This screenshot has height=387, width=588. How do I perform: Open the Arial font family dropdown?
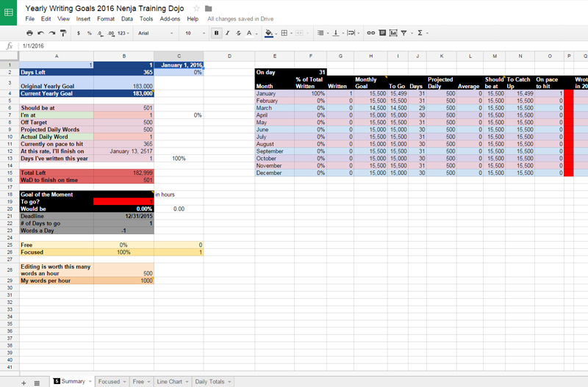coord(154,33)
